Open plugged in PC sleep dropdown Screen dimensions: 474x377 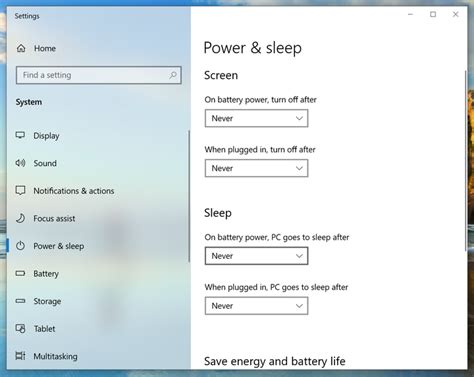pyautogui.click(x=256, y=306)
